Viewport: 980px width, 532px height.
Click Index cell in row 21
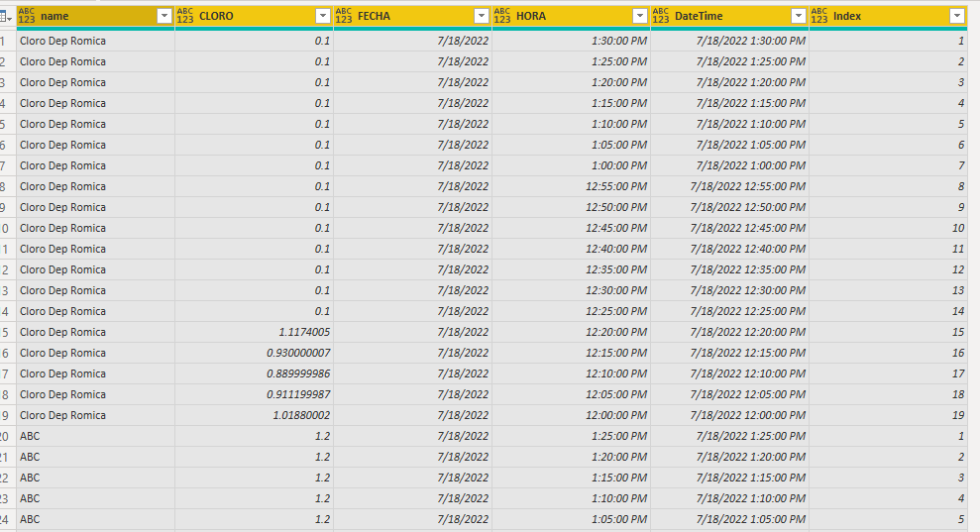point(888,457)
